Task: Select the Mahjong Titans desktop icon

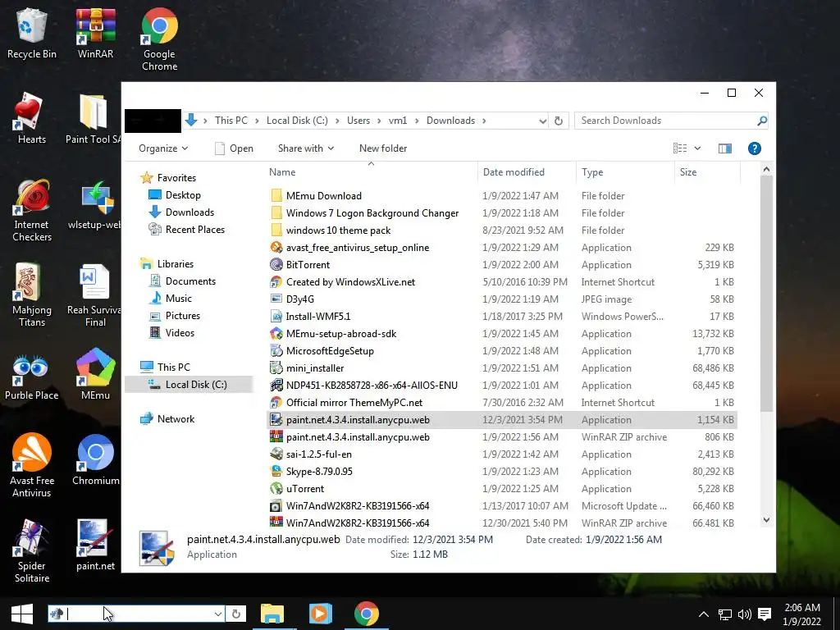Action: coord(32,295)
